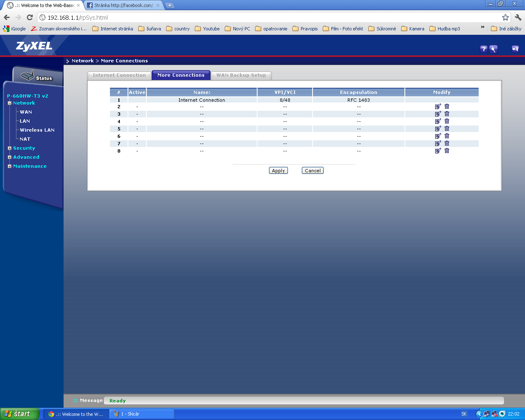Open the wizard icon in header

pos(493,49)
